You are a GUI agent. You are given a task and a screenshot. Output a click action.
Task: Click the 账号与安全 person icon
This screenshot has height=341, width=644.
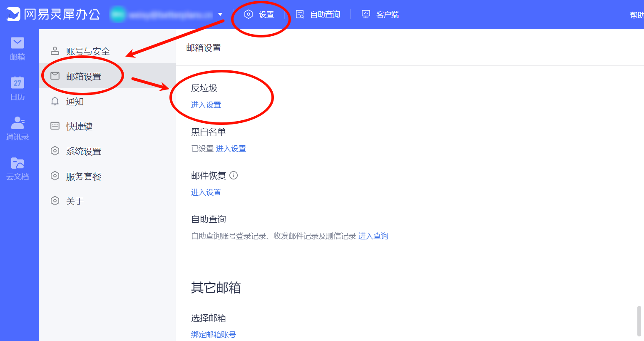coord(55,51)
